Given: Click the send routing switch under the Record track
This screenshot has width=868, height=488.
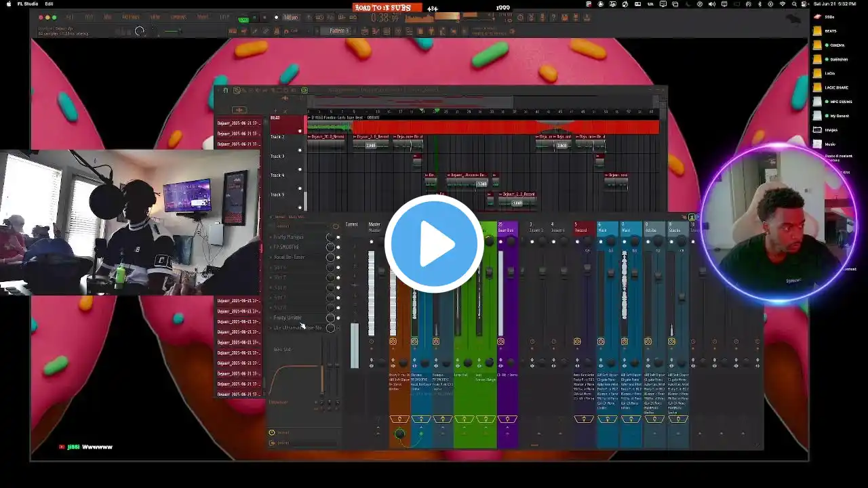Looking at the screenshot, I should click(x=584, y=420).
